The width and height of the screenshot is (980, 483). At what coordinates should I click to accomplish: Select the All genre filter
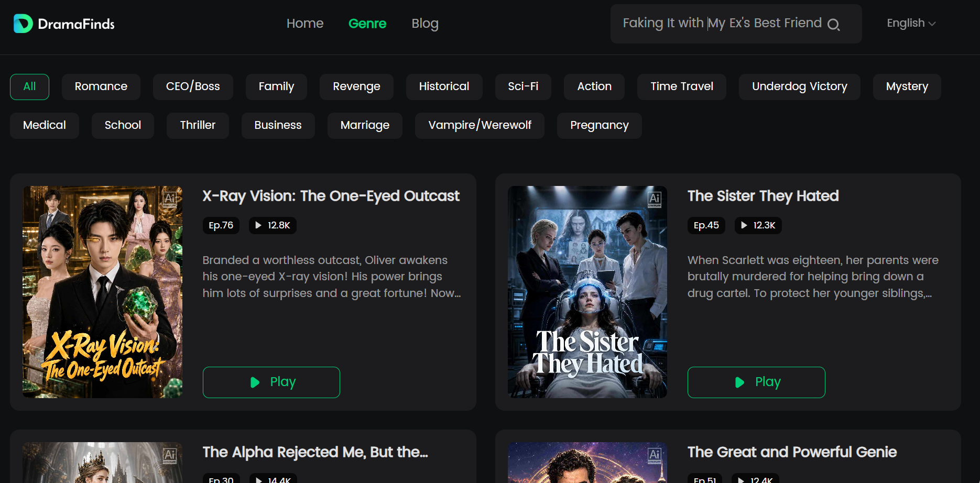tap(29, 87)
